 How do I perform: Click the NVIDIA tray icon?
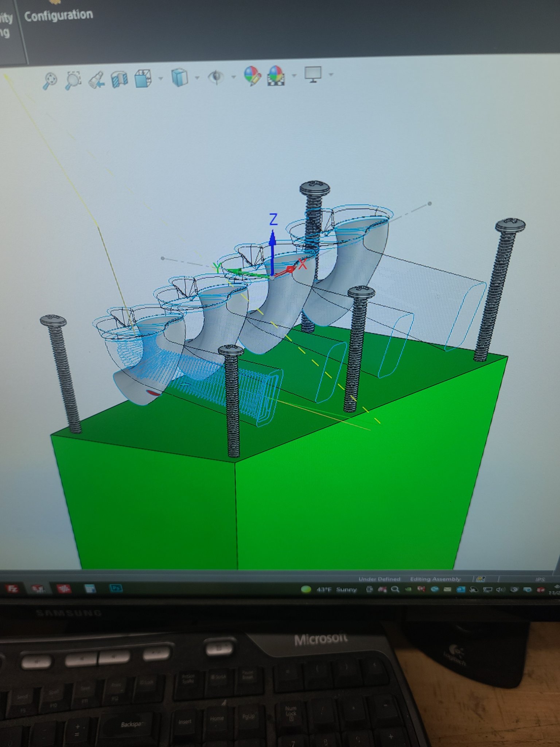tap(408, 589)
